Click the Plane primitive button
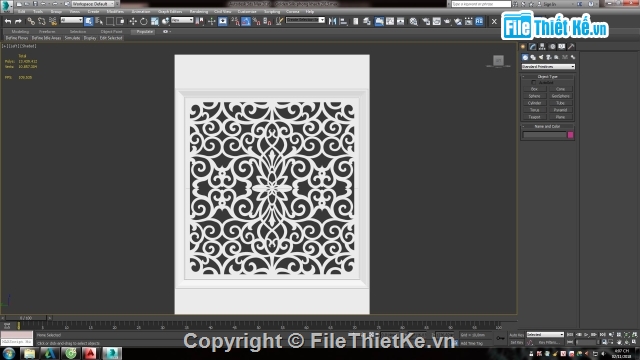Image resolution: width=640 pixels, height=360 pixels. [x=560, y=117]
